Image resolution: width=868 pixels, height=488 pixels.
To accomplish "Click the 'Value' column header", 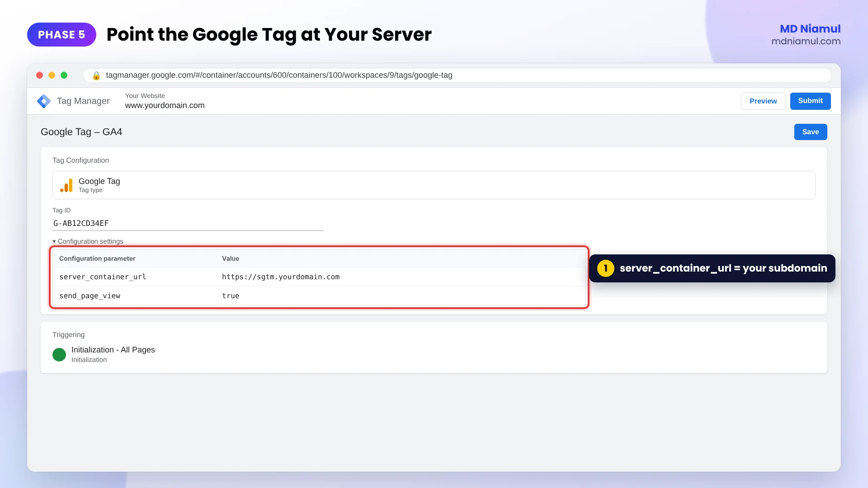I will 231,258.
